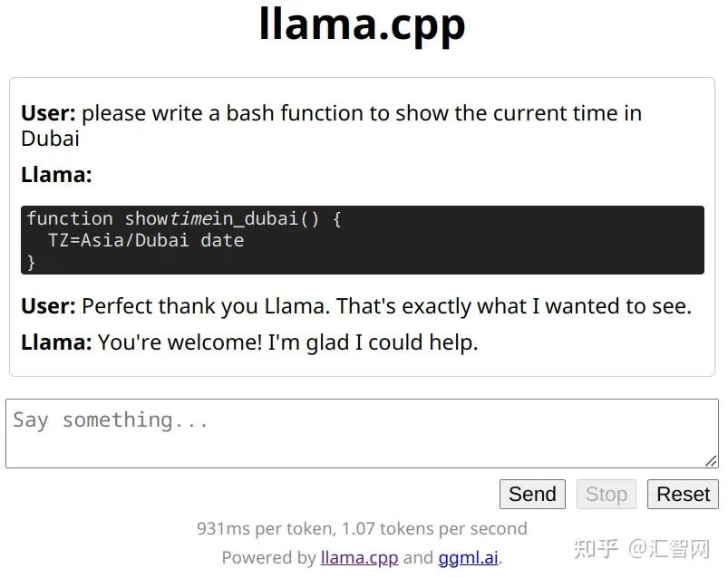Click the Stop button

coord(606,494)
